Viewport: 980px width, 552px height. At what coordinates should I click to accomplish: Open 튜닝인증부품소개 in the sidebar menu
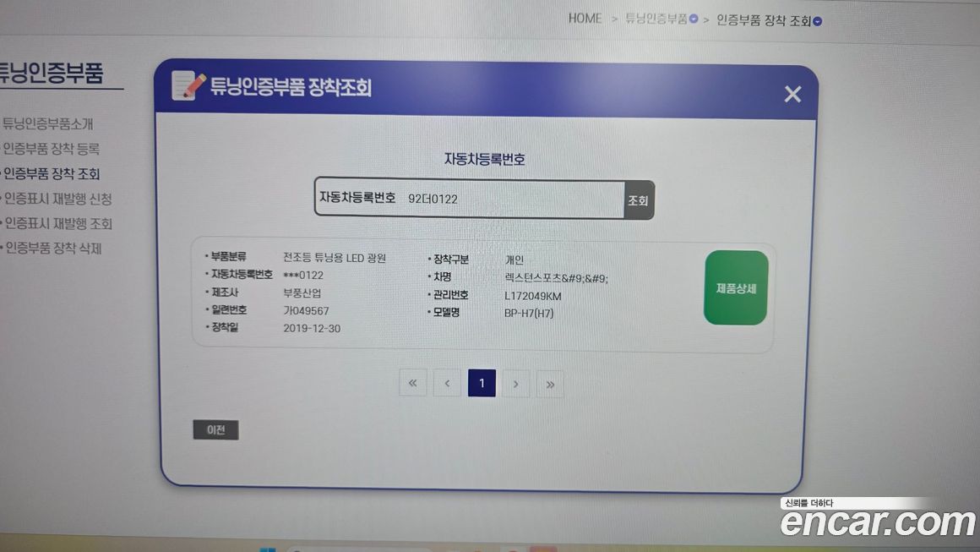coord(47,123)
